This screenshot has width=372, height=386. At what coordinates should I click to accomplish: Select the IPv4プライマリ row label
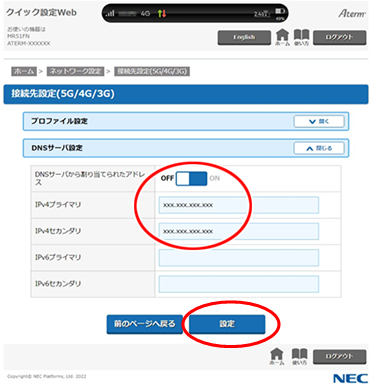58,205
